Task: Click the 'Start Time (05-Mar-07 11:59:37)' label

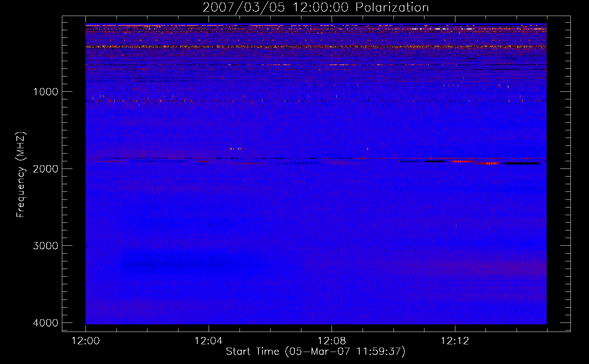Action: (316, 351)
